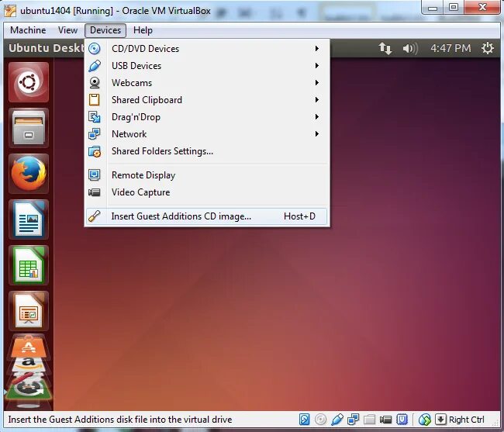Open the Help menu
The image size is (504, 432).
coord(143,30)
